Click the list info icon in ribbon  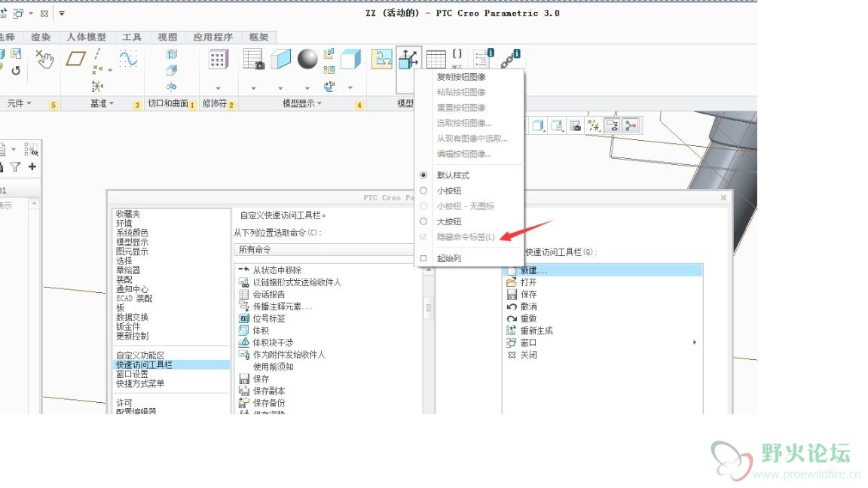click(x=484, y=57)
